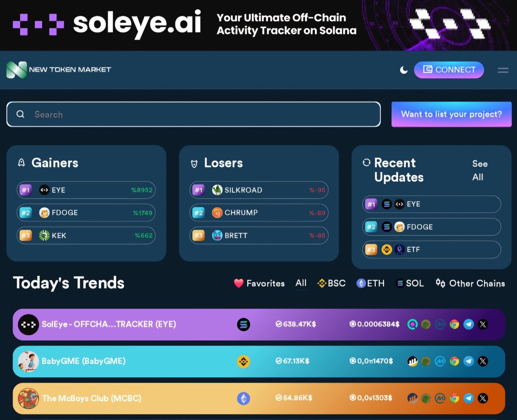Open CoinMarketCap icon in the SolEye row
The image size is (517, 420).
[440, 324]
